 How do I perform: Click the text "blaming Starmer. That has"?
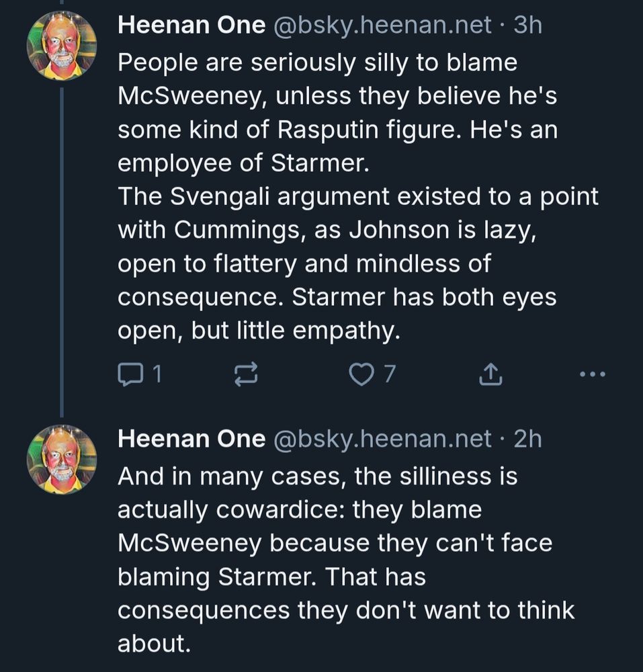pyautogui.click(x=271, y=577)
